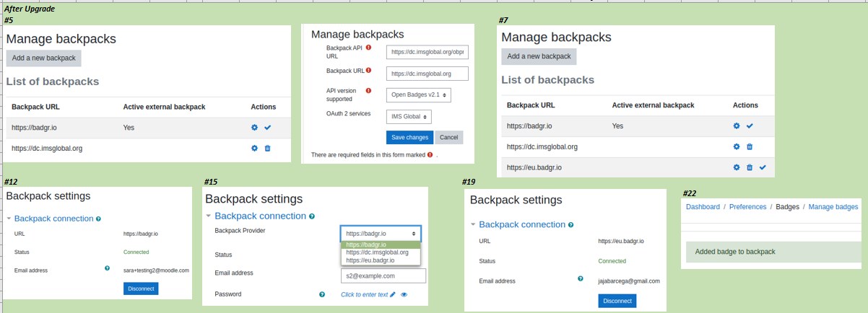Open Preferences breadcrumb link

(747, 207)
